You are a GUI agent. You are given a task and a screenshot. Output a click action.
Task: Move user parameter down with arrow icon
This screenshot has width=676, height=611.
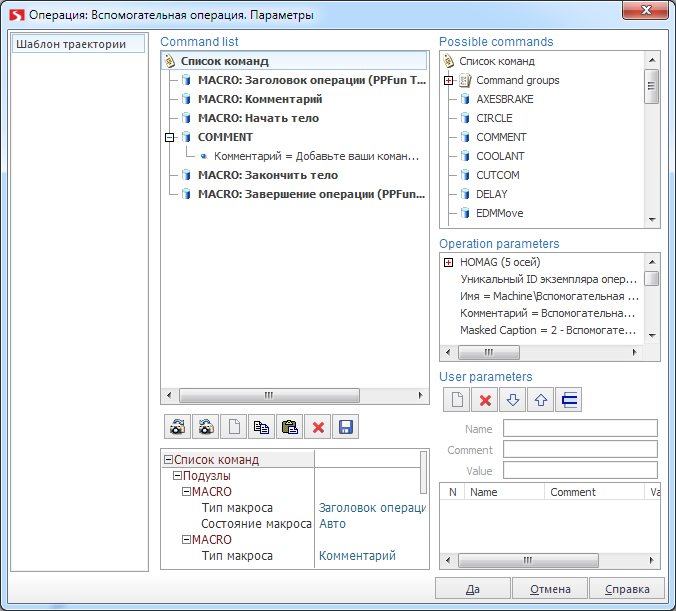click(513, 400)
